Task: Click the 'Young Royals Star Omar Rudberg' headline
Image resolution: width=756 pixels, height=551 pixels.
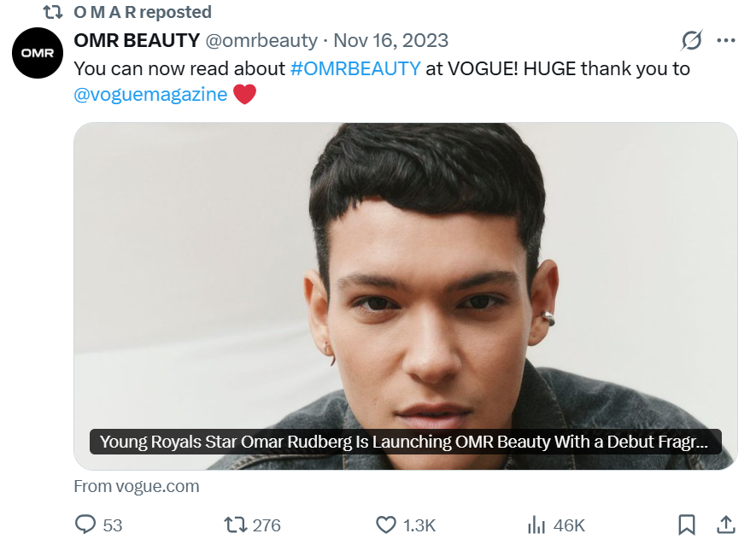Action: click(405, 442)
